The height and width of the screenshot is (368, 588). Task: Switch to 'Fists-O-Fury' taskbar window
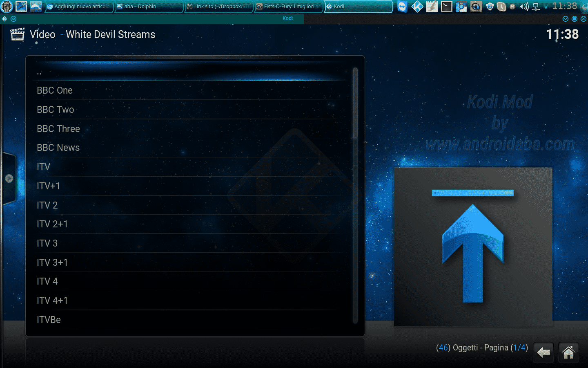click(288, 7)
